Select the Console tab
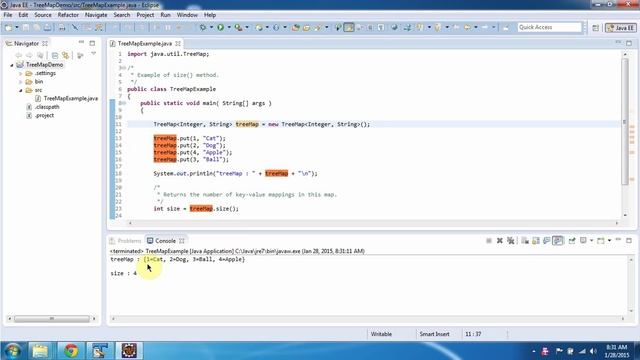Image resolution: width=640 pixels, height=360 pixels. [166, 241]
